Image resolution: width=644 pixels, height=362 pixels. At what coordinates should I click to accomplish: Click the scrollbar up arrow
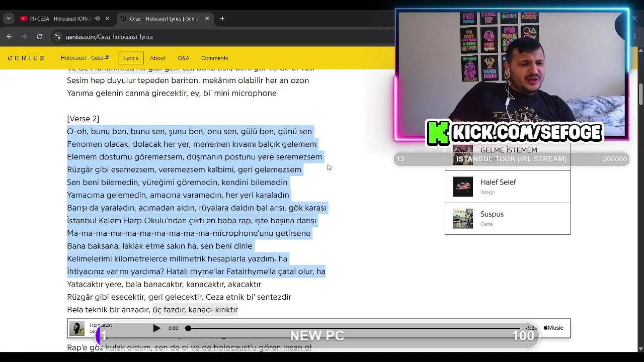pyautogui.click(x=640, y=50)
